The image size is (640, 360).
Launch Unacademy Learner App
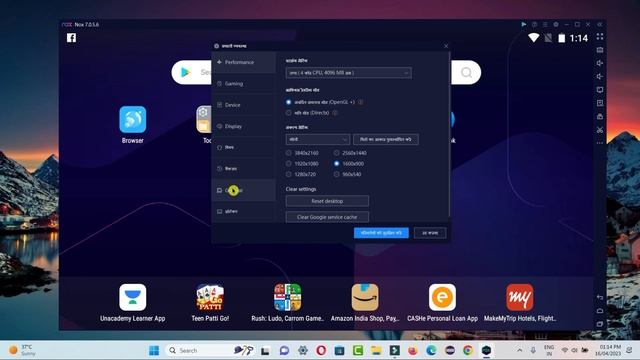coord(133,298)
